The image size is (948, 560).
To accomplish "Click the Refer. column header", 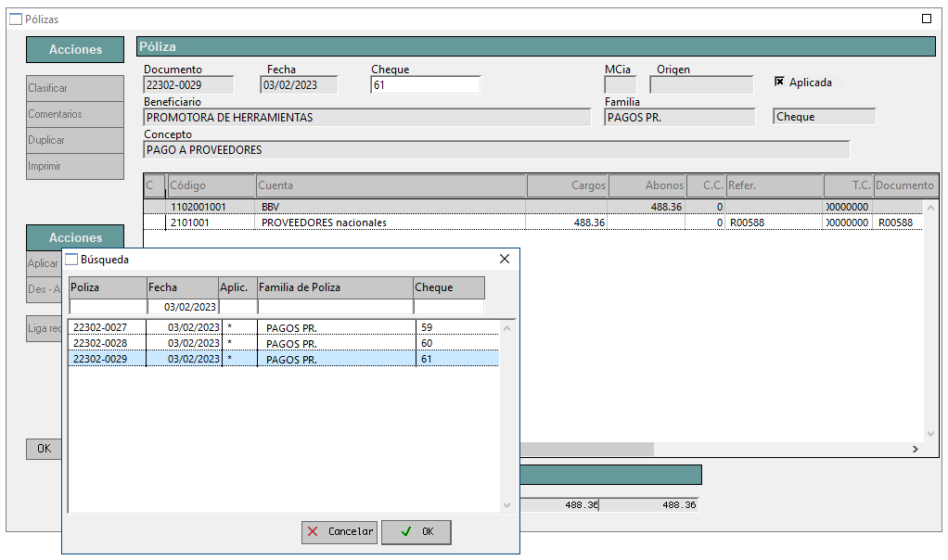I will coord(775,185).
